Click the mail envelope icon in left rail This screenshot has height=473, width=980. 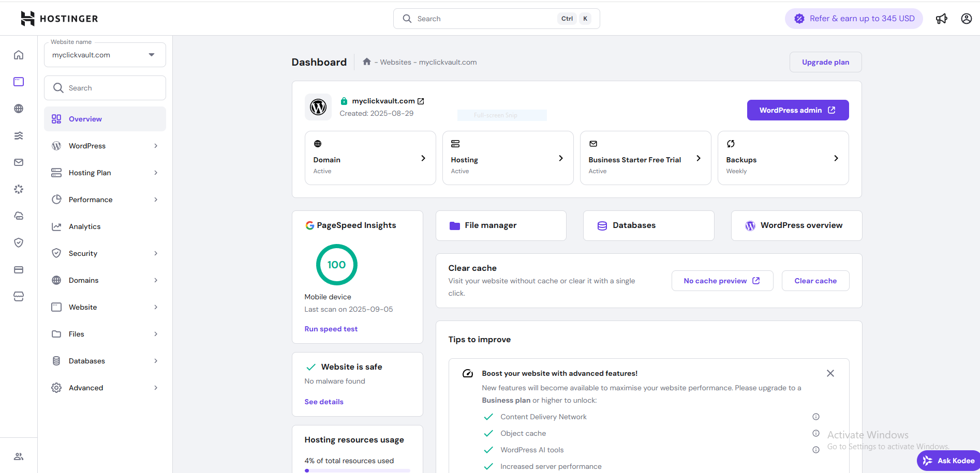click(19, 162)
